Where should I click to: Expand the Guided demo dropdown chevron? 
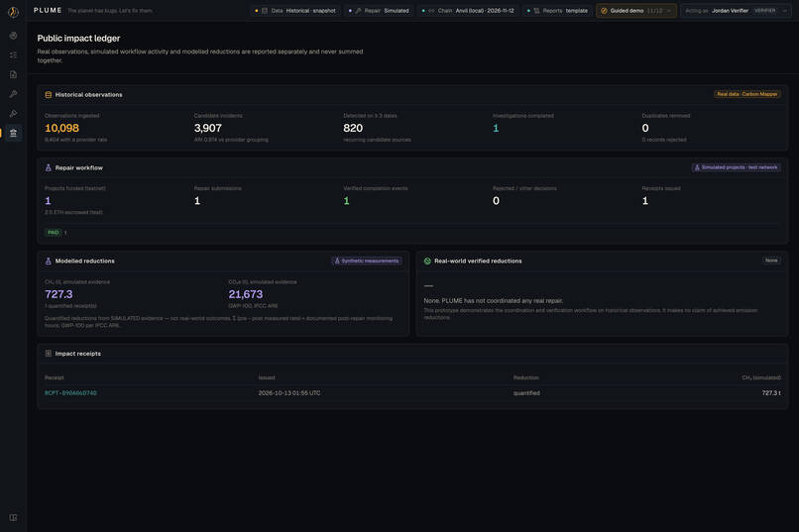click(x=669, y=11)
